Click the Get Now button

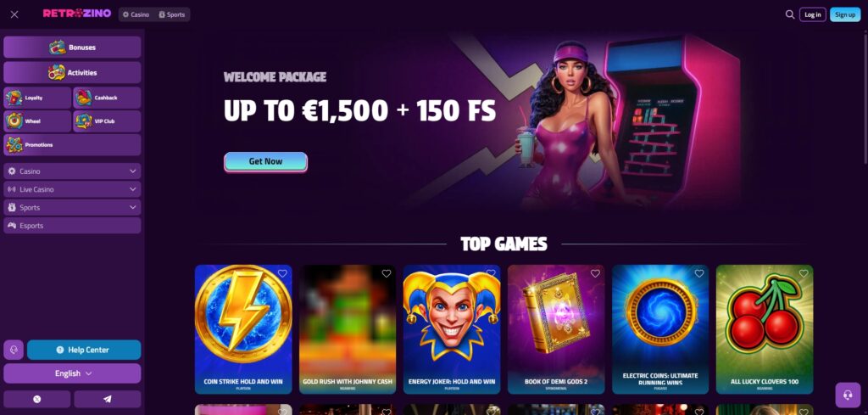265,162
